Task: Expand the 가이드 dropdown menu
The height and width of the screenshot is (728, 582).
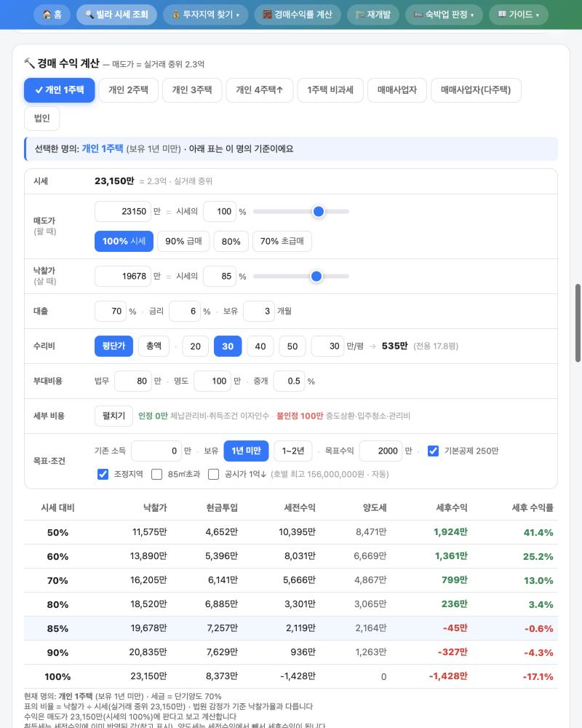Action: (519, 15)
